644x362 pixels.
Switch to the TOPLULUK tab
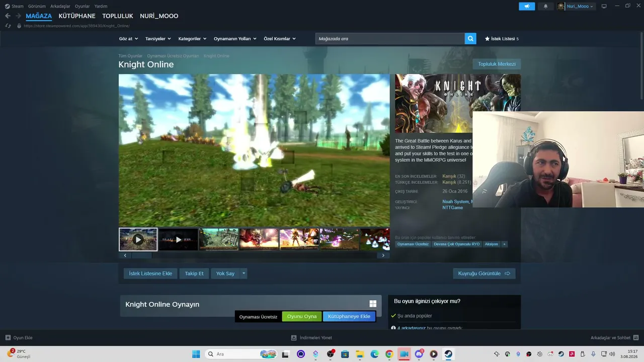[118, 16]
